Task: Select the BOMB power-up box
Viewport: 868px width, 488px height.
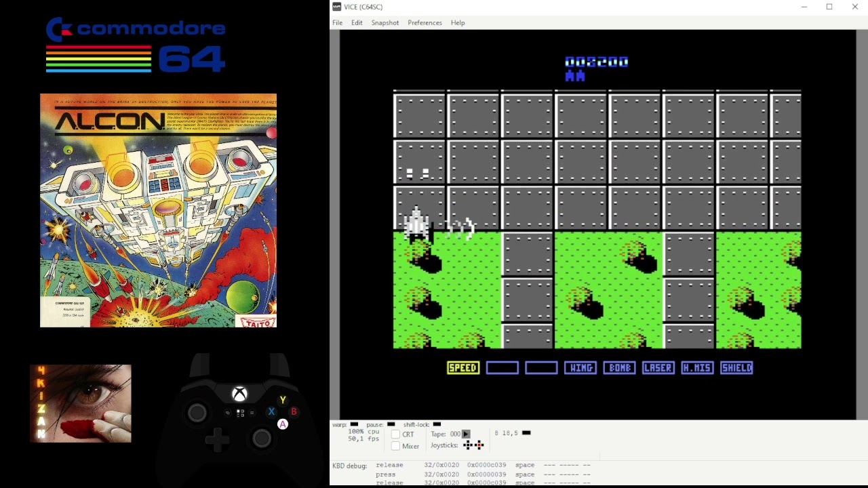Action: click(619, 368)
